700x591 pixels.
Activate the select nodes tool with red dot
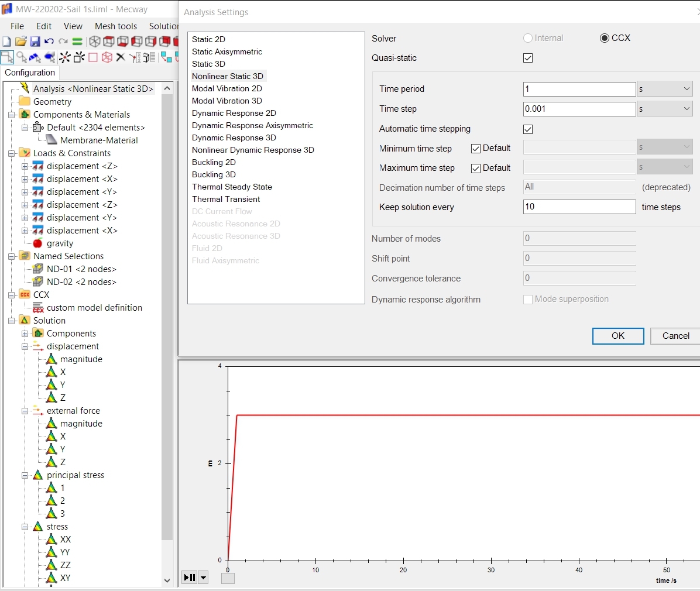click(x=65, y=57)
